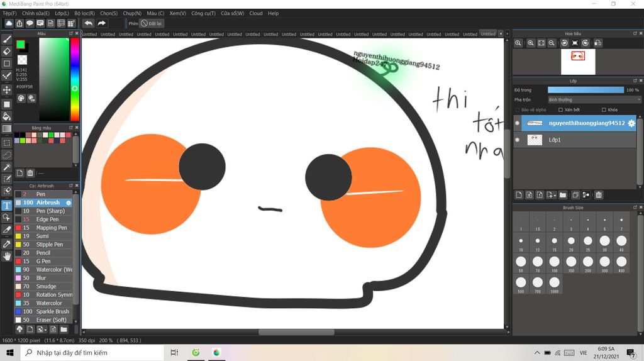Pick a hue on rainbow hue bar
Image resolution: width=644 pixels, height=361 pixels.
pos(75,79)
